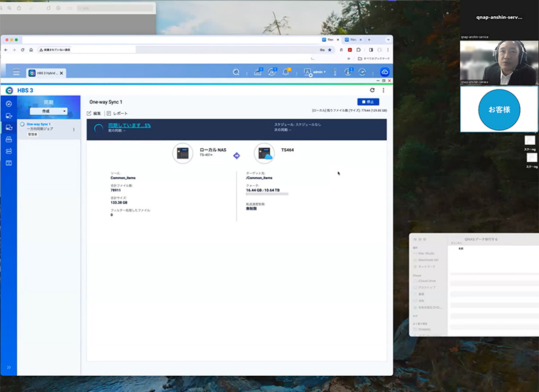Open the browser extensions puzzle icon
The width and height of the screenshot is (539, 392).
click(x=358, y=50)
